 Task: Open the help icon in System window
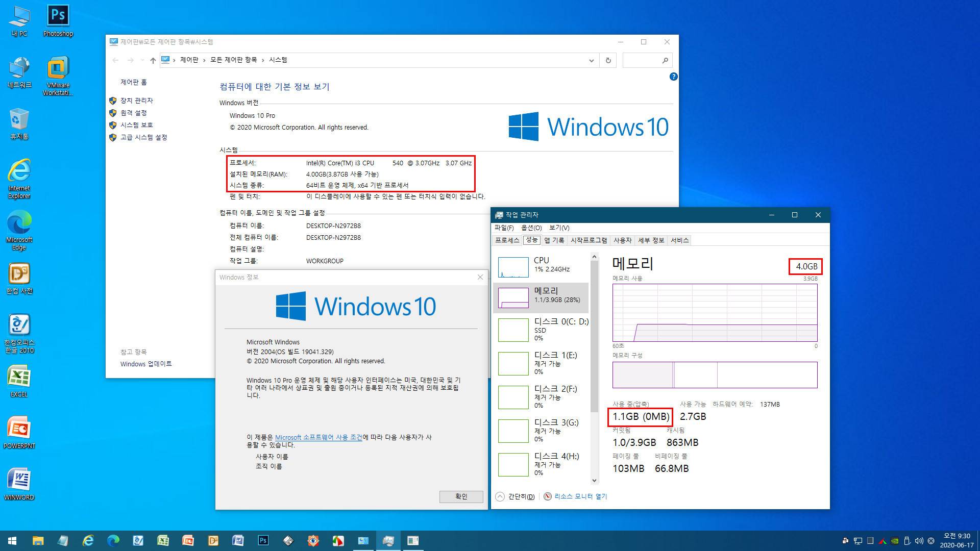(673, 77)
